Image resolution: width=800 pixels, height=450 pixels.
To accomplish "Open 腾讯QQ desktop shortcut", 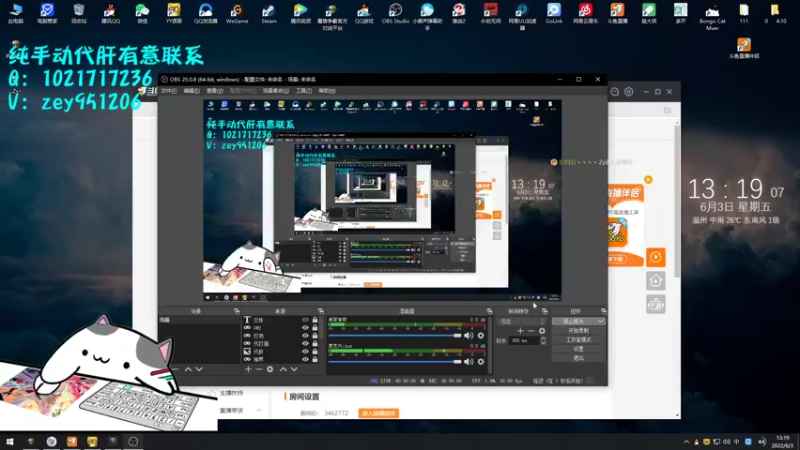I will tap(110, 13).
